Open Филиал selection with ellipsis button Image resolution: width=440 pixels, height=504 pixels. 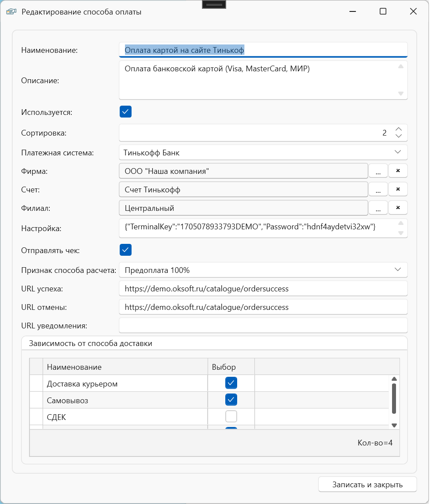tap(378, 208)
